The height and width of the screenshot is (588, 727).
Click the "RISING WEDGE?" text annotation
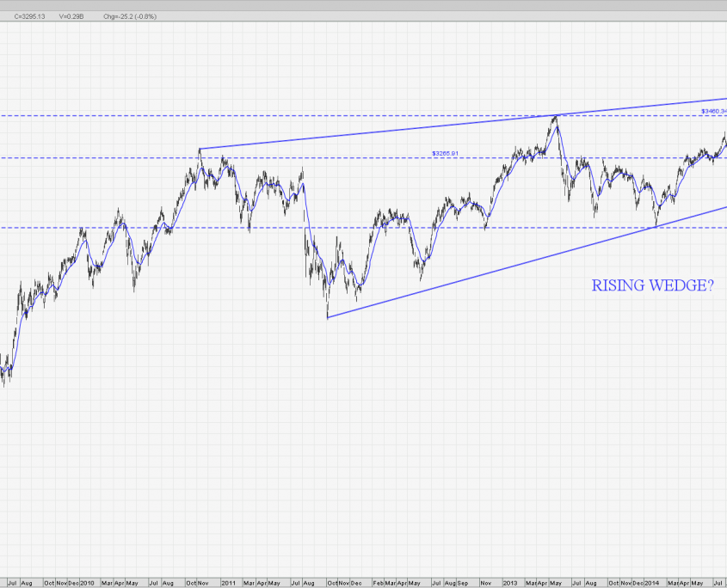pos(652,287)
